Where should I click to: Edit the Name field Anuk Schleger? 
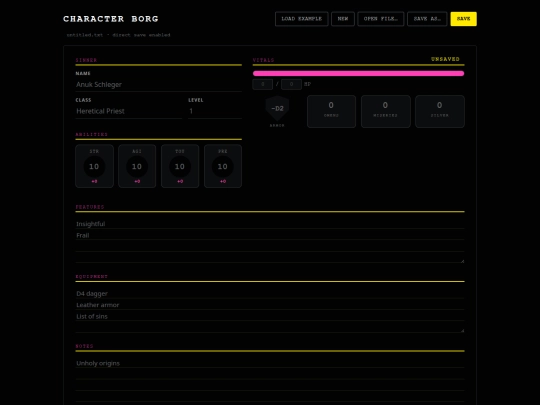pyautogui.click(x=158, y=85)
